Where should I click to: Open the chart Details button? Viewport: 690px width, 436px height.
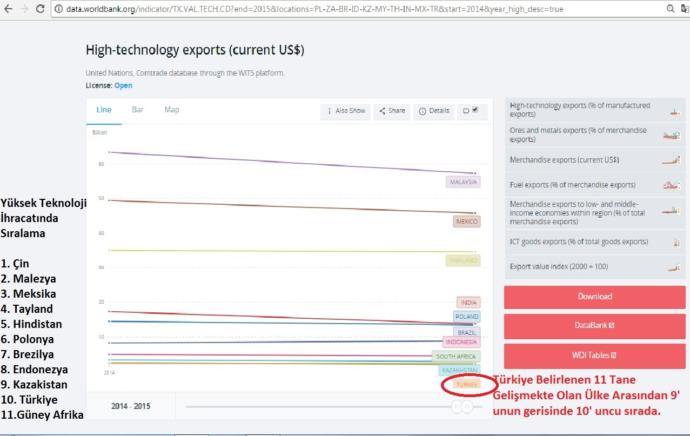(x=434, y=111)
